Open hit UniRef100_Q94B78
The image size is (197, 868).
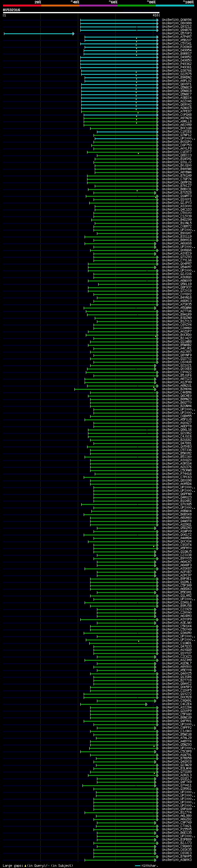click(177, 30)
